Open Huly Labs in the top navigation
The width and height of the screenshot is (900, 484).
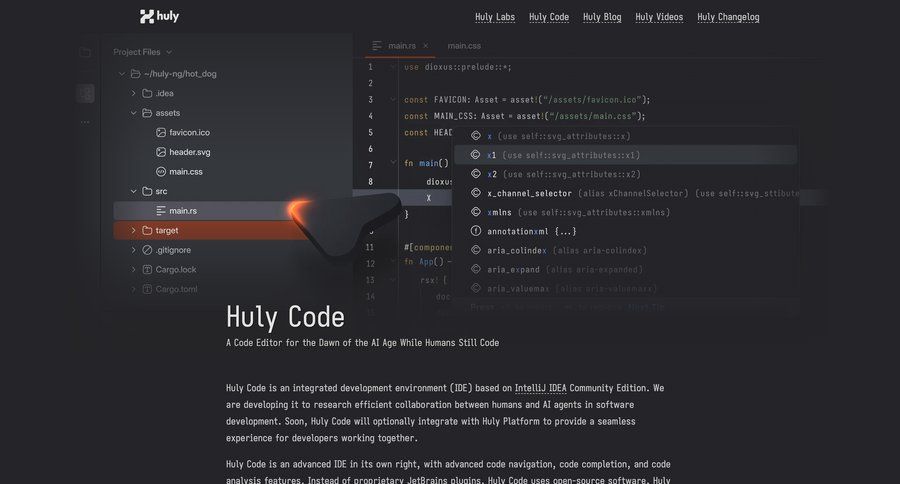tap(494, 17)
